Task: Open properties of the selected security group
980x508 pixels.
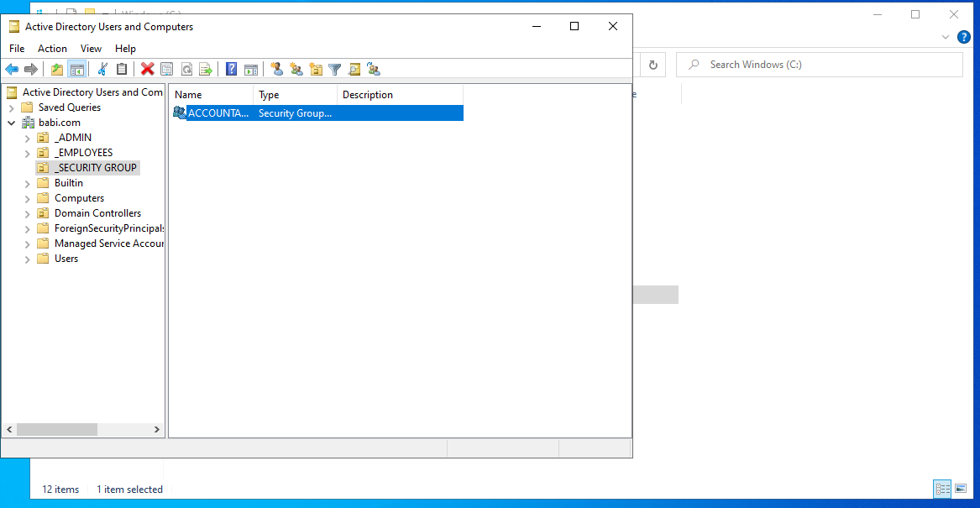Action: (167, 69)
